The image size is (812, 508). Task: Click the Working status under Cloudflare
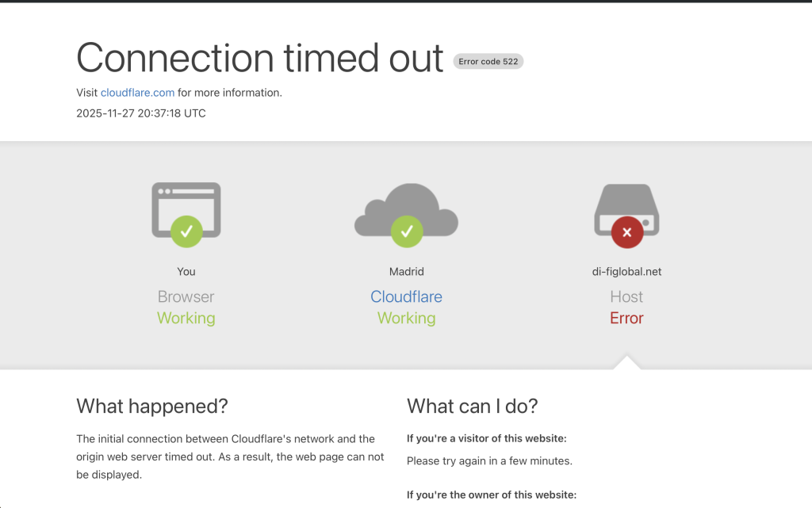click(x=406, y=319)
